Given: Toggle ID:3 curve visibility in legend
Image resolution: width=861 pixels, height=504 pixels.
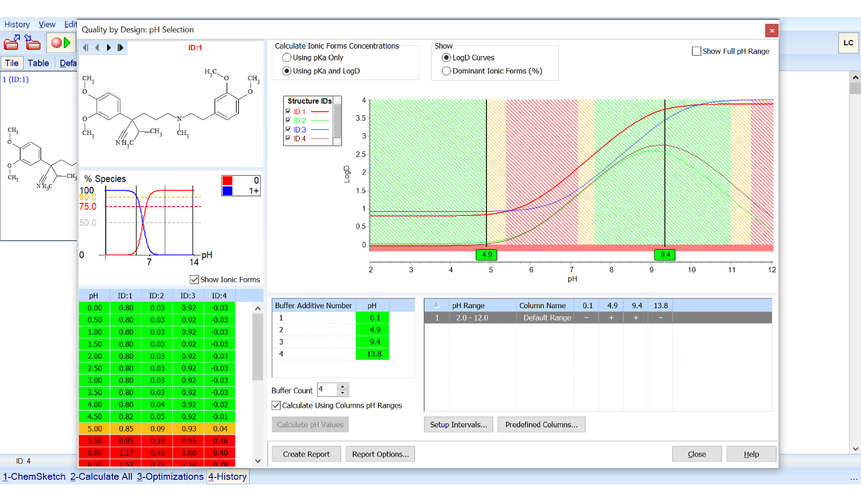Looking at the screenshot, I should pos(288,129).
